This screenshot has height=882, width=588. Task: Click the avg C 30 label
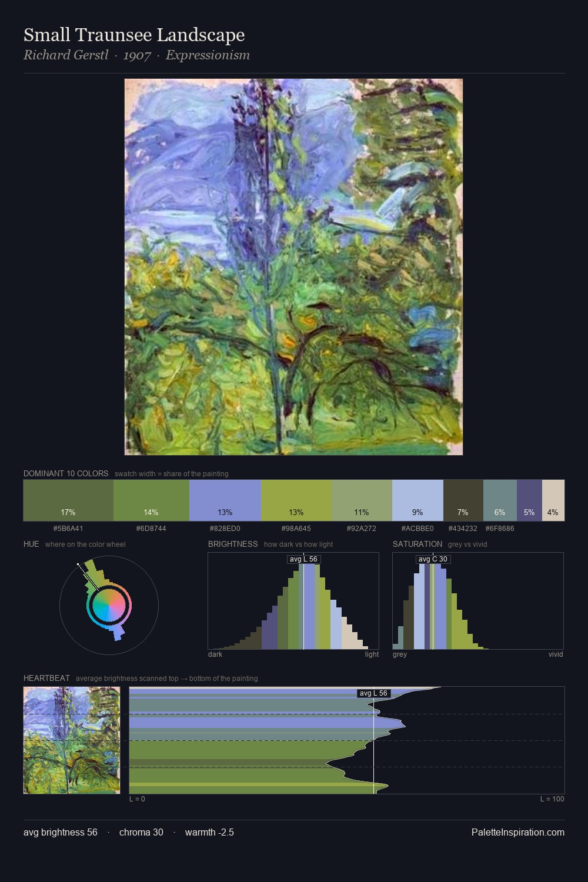433,559
